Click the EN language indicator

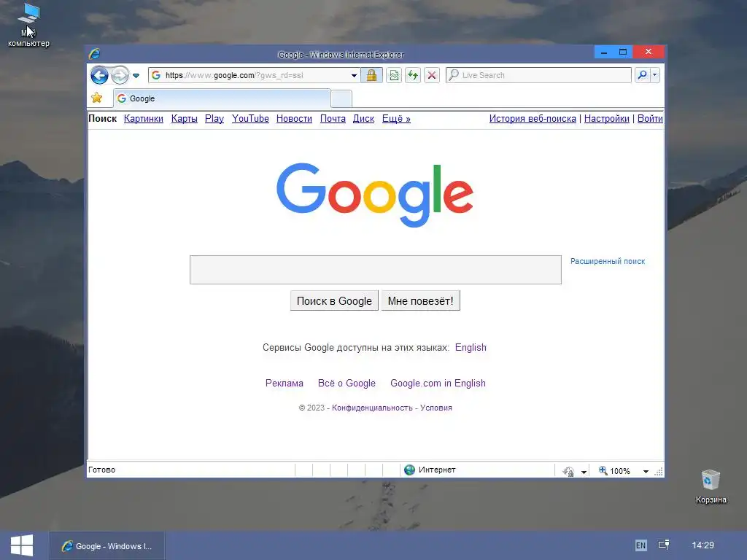pos(640,545)
